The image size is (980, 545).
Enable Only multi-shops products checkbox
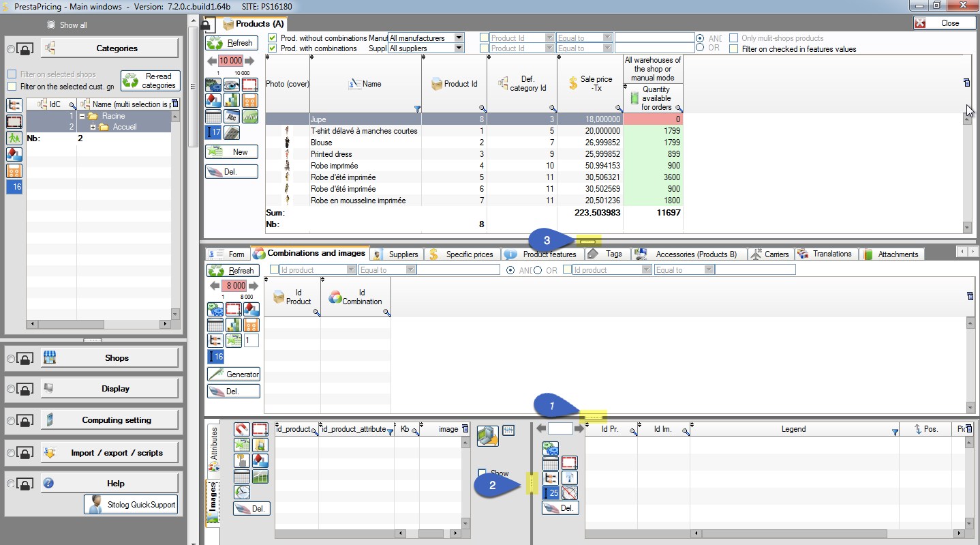pos(734,38)
